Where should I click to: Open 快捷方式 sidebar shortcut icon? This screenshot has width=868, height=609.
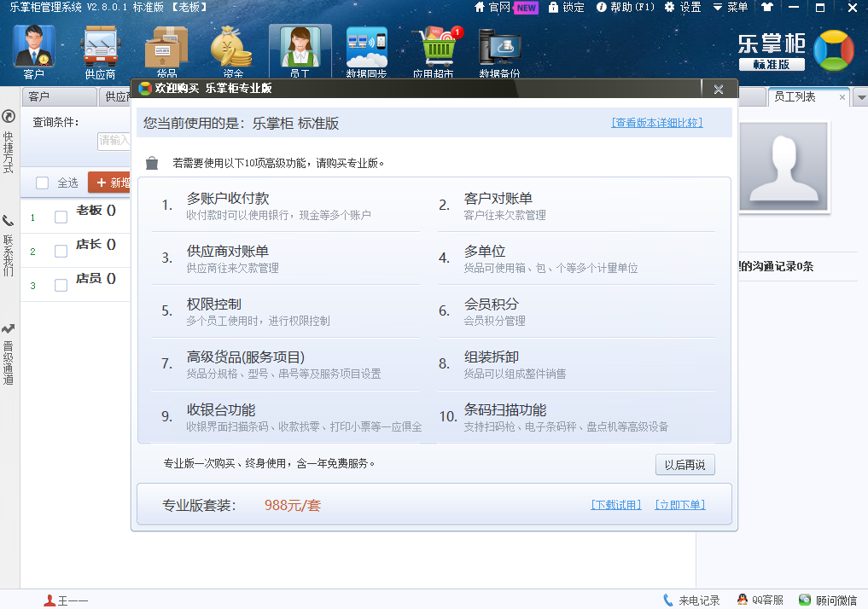[x=9, y=116]
